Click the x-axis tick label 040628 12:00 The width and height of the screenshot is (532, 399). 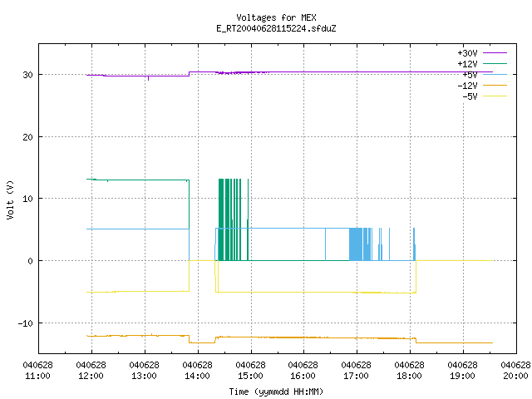pos(91,371)
